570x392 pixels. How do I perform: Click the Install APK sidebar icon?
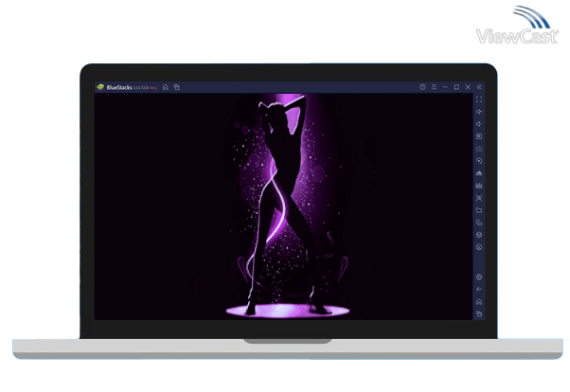pyautogui.click(x=479, y=173)
